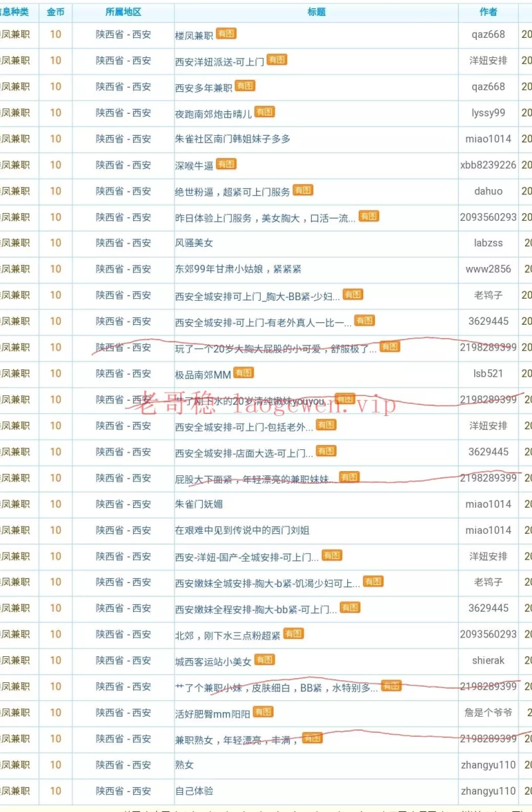
Task: View author profile labzss
Action: tap(488, 243)
